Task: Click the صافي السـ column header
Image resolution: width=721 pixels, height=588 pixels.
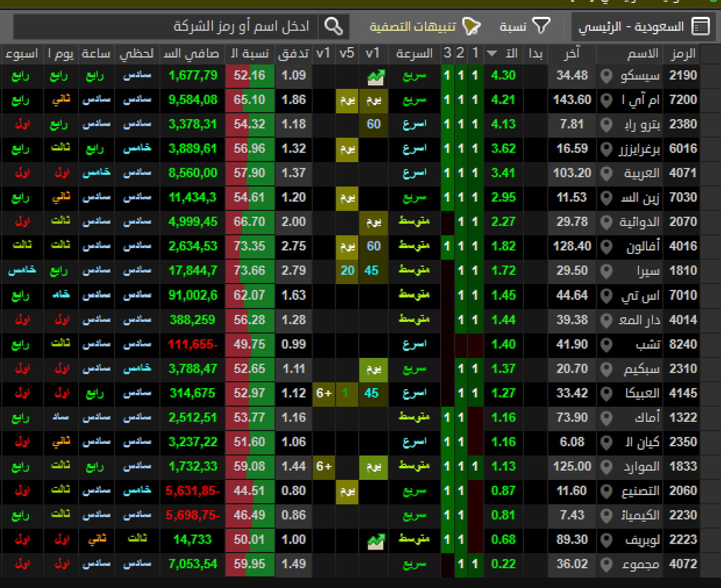Action: pos(192,53)
